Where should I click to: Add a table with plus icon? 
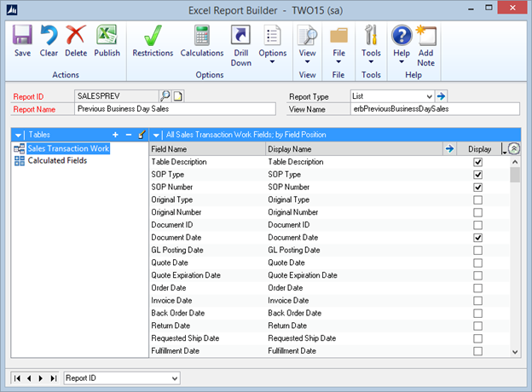click(115, 135)
